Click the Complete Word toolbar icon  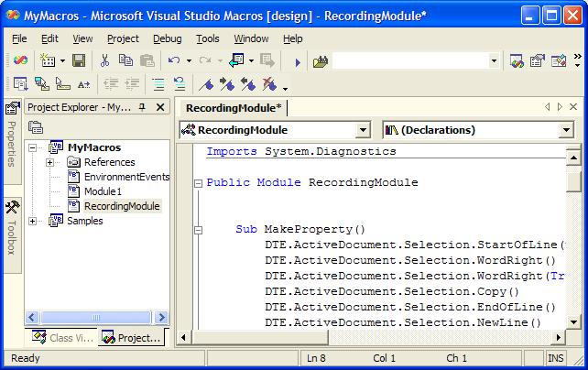[x=83, y=85]
